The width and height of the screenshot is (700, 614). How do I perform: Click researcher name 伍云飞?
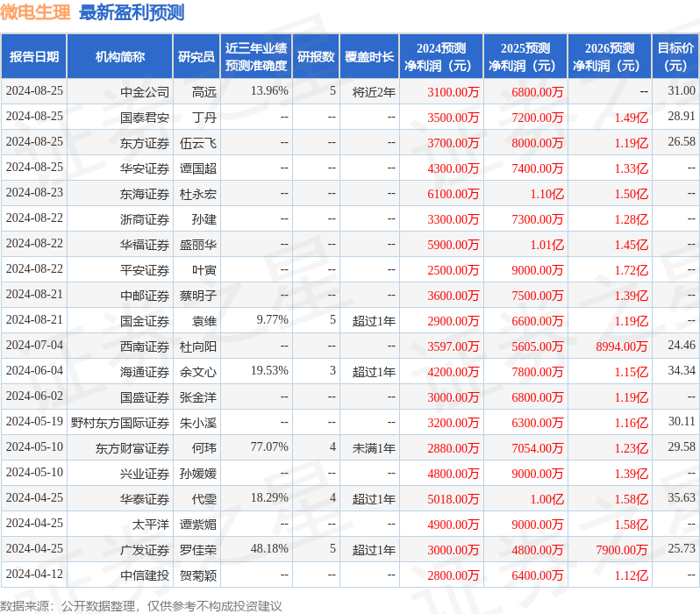coord(198,143)
